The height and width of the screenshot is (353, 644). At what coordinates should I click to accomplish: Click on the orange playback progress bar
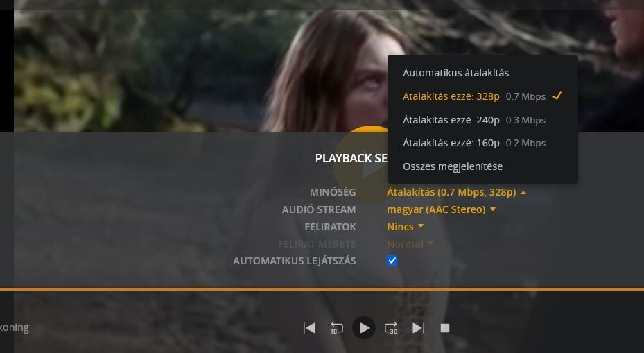click(x=322, y=289)
